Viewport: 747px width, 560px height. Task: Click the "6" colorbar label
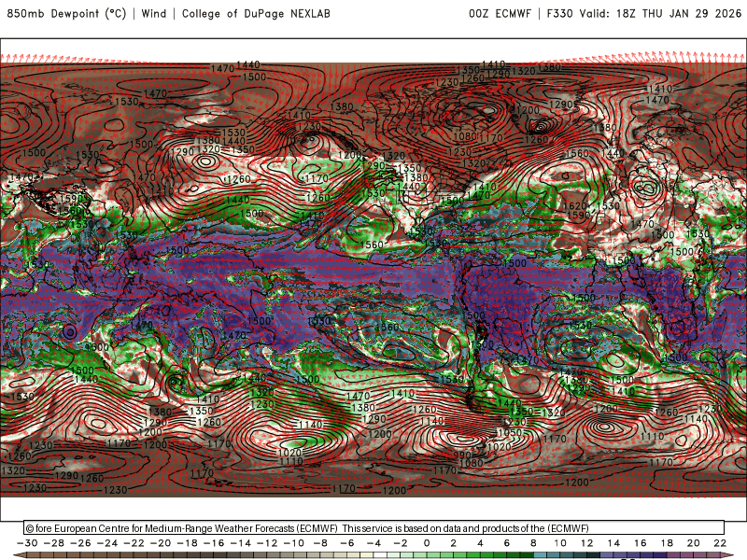click(x=507, y=543)
